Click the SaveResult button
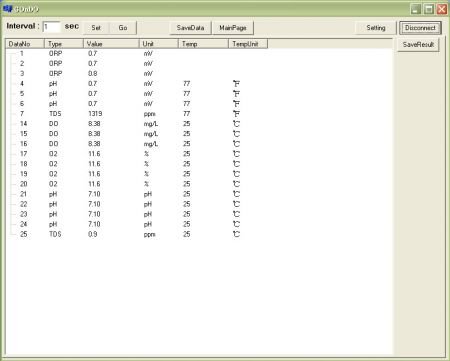Screen dimensions: 450x361 [418, 44]
